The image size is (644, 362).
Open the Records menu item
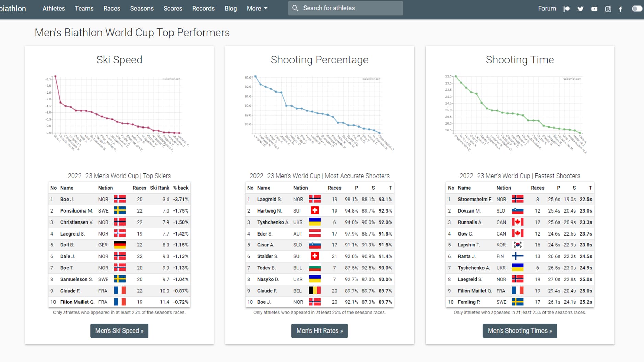coord(203,8)
